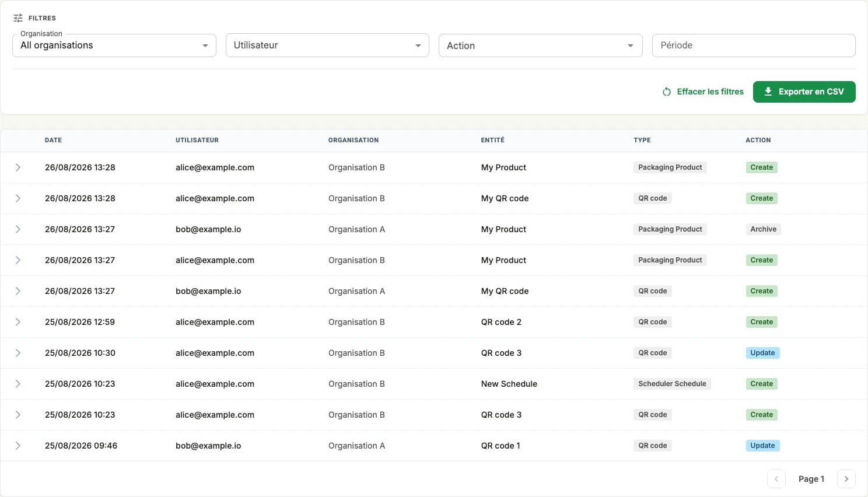The height and width of the screenshot is (497, 868).
Task: Click the New Schedule entity cell
Action: coord(509,384)
